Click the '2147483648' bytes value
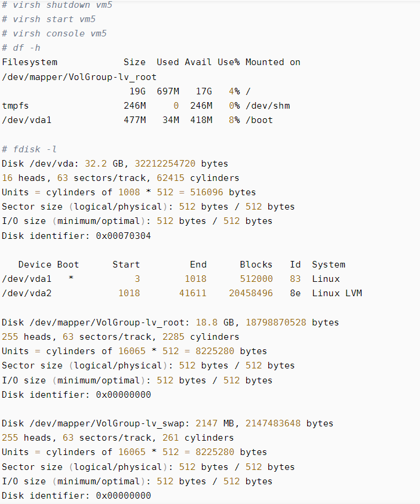The width and height of the screenshot is (420, 504). coord(273,423)
